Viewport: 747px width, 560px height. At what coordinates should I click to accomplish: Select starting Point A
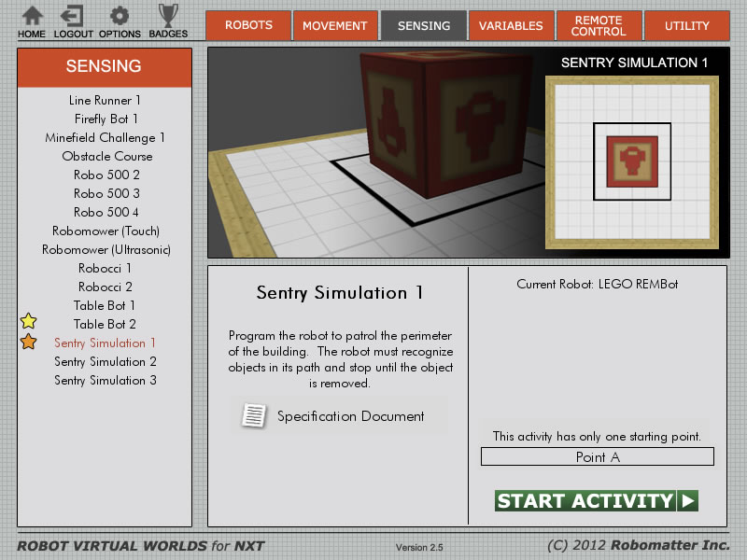click(598, 456)
